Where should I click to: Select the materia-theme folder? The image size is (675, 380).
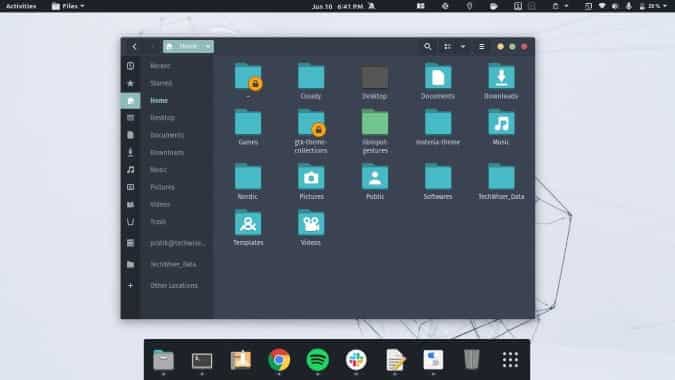pyautogui.click(x=438, y=123)
